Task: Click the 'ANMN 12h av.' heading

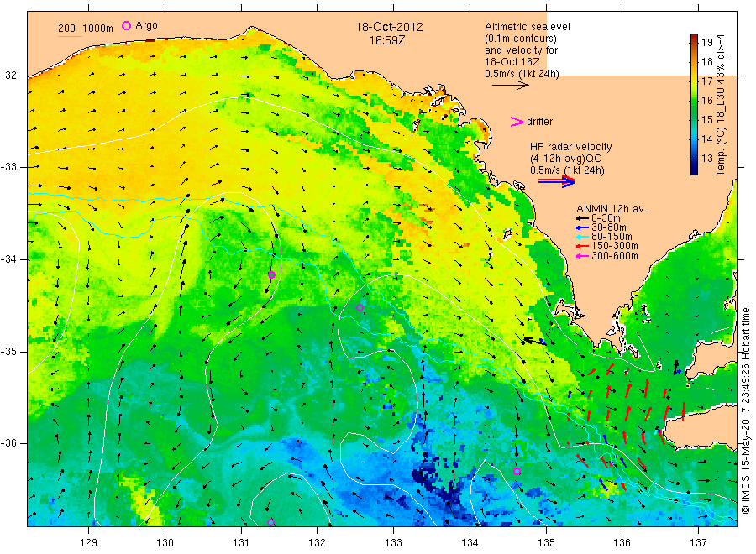Action: (x=612, y=209)
